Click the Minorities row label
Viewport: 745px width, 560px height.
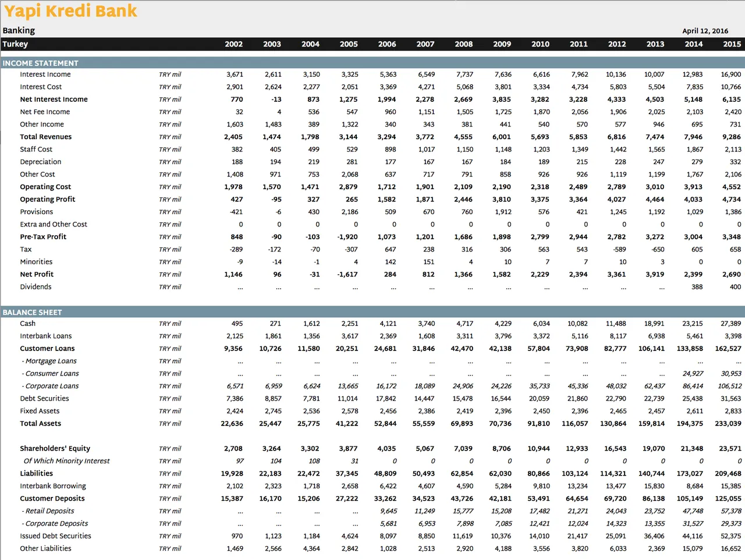pos(36,262)
